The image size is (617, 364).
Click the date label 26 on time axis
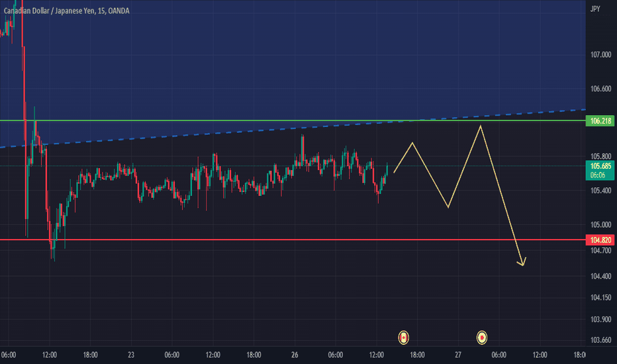tap(295, 355)
